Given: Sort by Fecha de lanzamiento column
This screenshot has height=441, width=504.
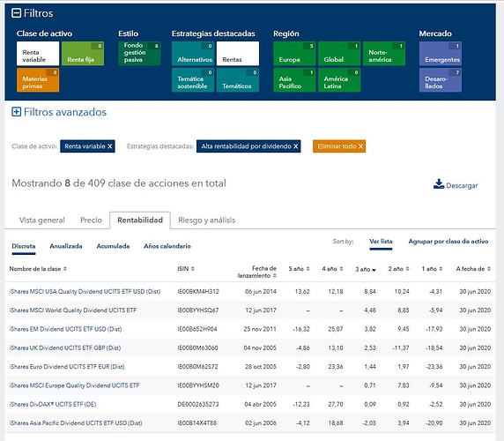Looking at the screenshot, I should pos(257,272).
